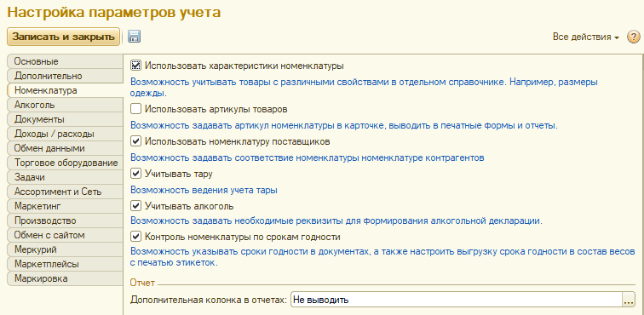Click the Дополнительная колонка в отчетах field

pos(457,300)
